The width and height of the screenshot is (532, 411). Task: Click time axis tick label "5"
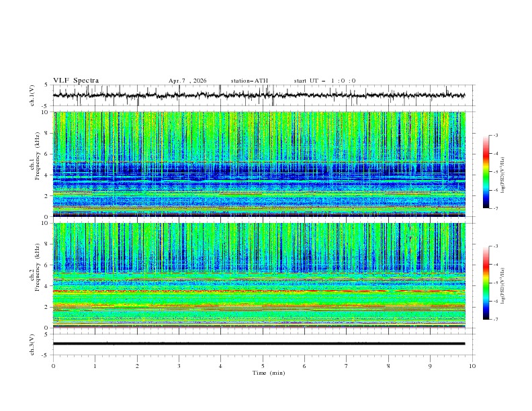tap(263, 366)
